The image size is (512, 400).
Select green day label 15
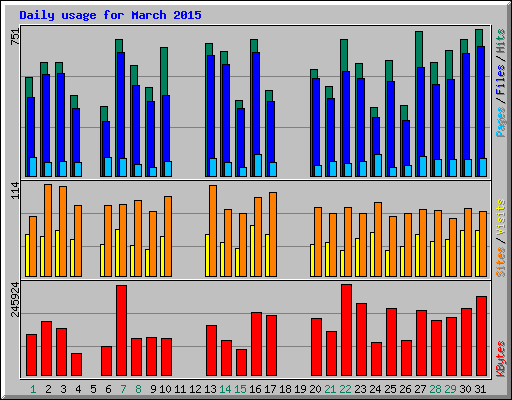(240, 389)
